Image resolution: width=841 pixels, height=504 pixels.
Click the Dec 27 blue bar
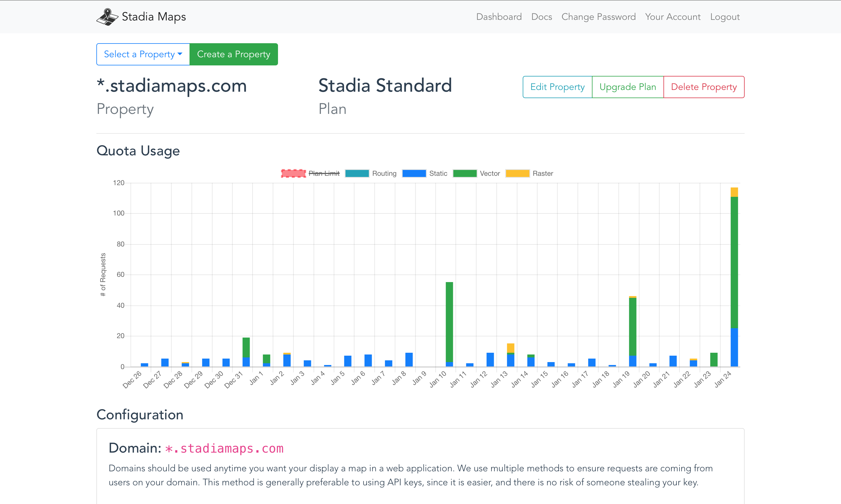[x=165, y=362]
